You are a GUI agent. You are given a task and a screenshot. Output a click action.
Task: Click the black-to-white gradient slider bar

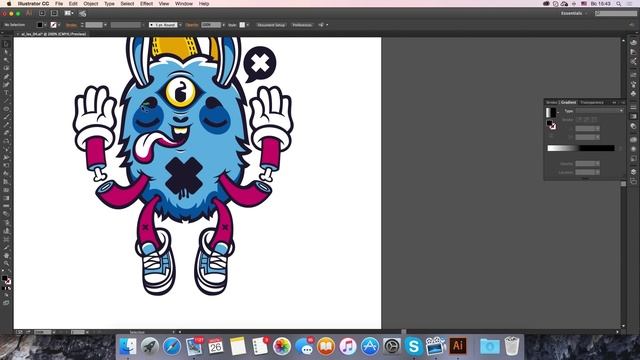pos(581,148)
